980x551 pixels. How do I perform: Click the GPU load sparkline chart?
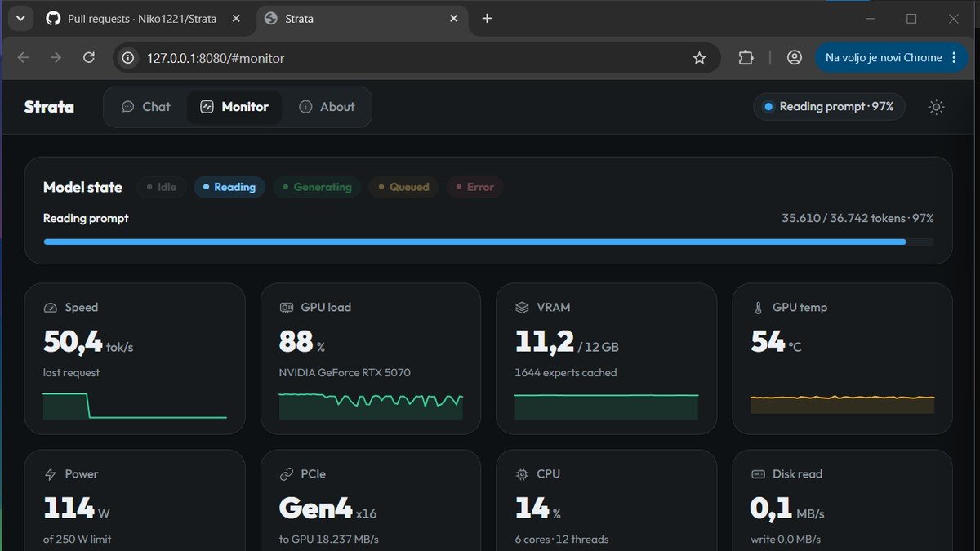point(371,406)
